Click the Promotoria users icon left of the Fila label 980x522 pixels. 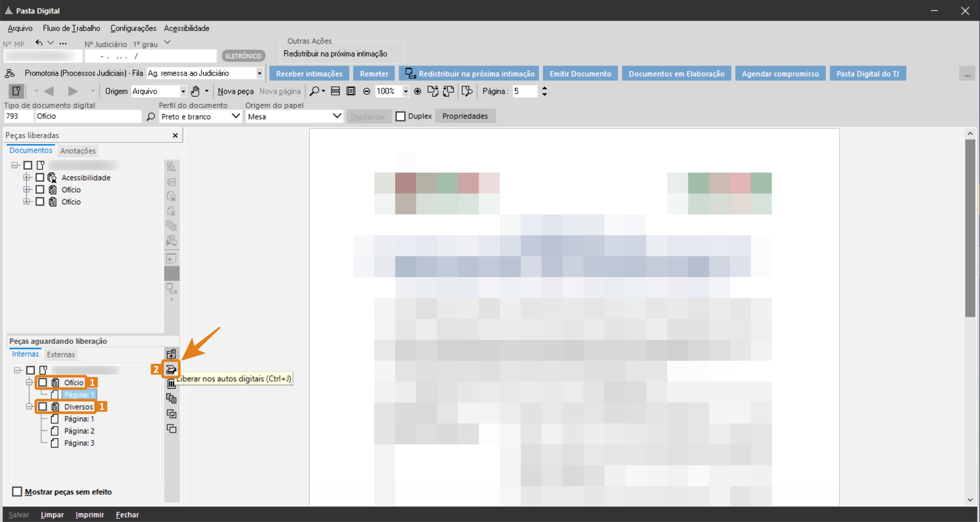pos(10,73)
